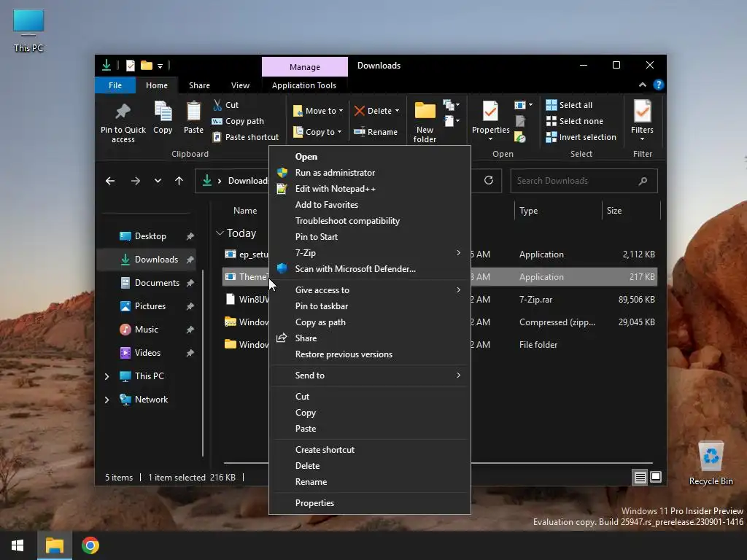
Task: Click the Forward navigation arrow
Action: point(136,181)
